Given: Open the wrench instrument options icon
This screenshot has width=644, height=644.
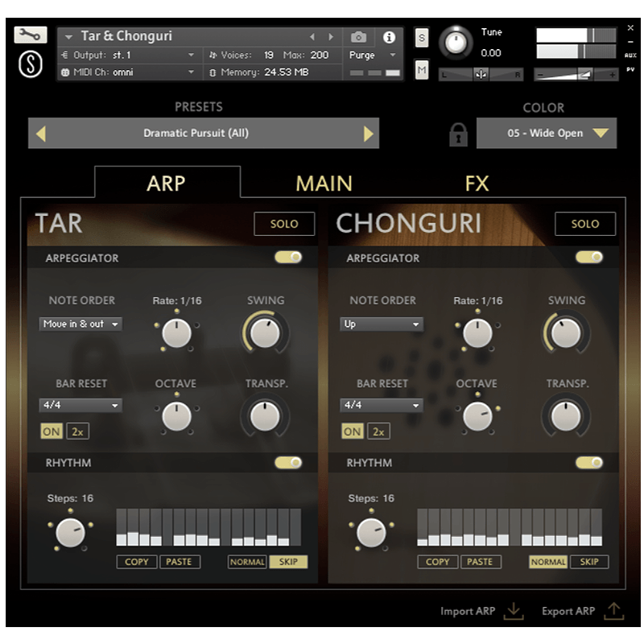Looking at the screenshot, I should pos(31,35).
